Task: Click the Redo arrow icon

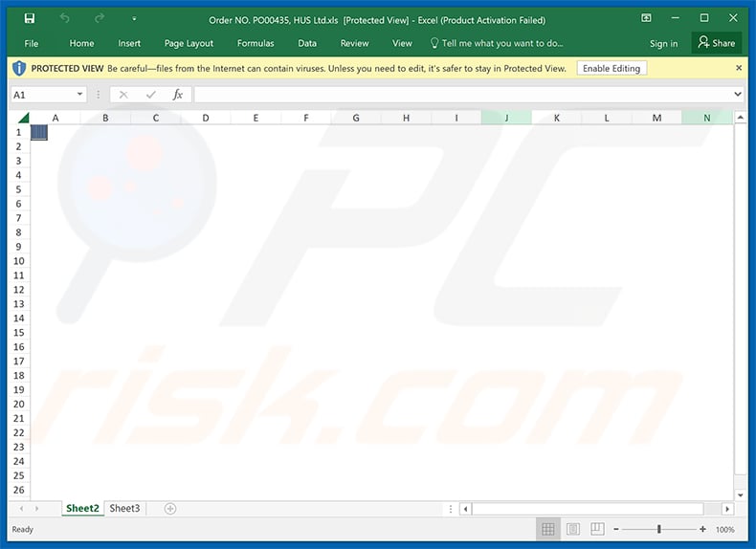Action: pyautogui.click(x=100, y=18)
